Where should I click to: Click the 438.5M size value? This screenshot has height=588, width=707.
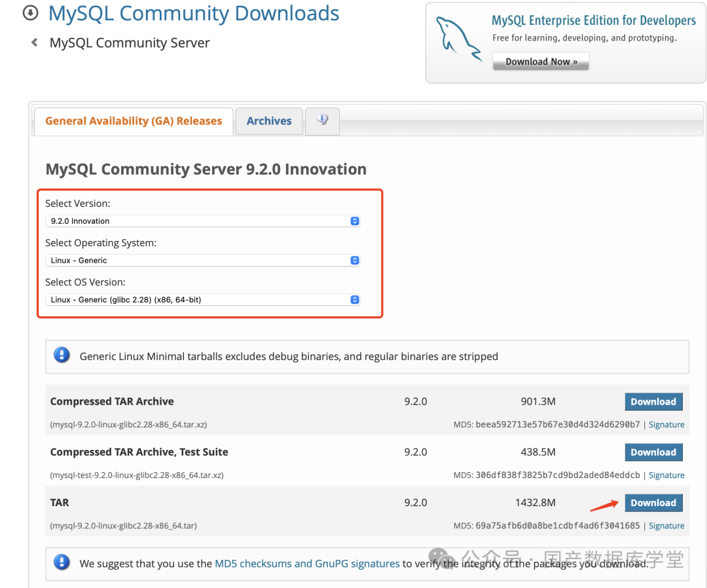point(538,452)
